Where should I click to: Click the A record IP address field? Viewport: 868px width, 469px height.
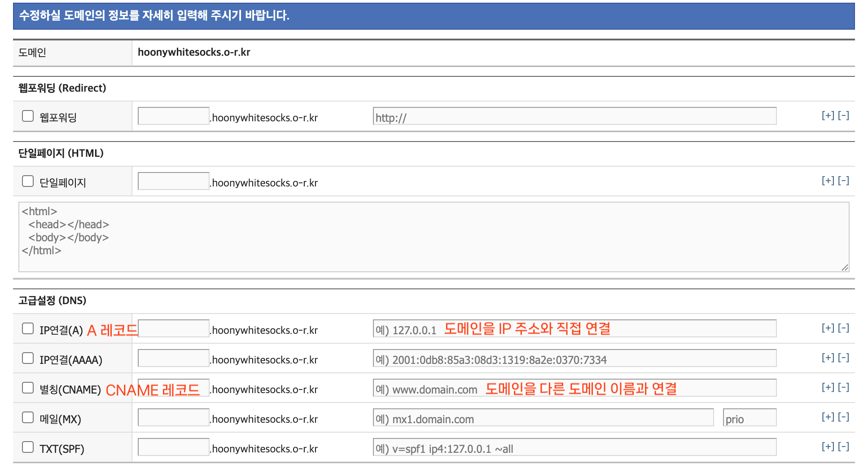(574, 329)
